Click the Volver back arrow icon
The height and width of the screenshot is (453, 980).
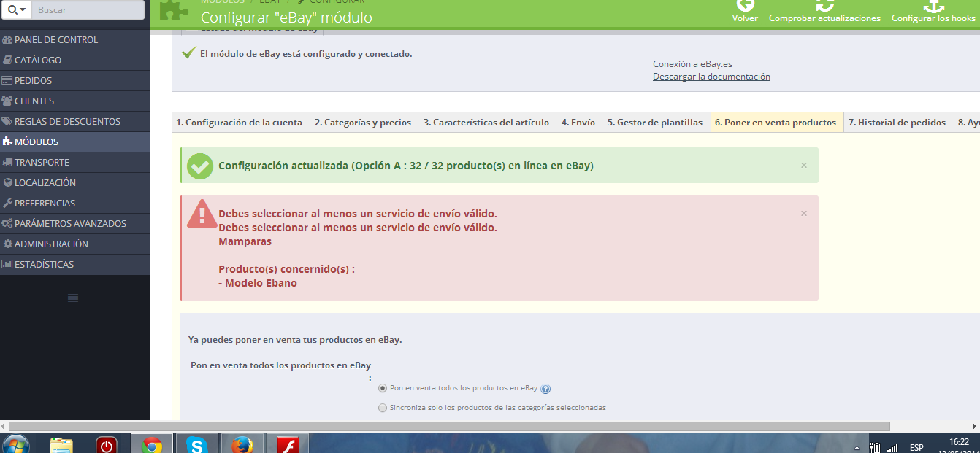[x=745, y=5]
